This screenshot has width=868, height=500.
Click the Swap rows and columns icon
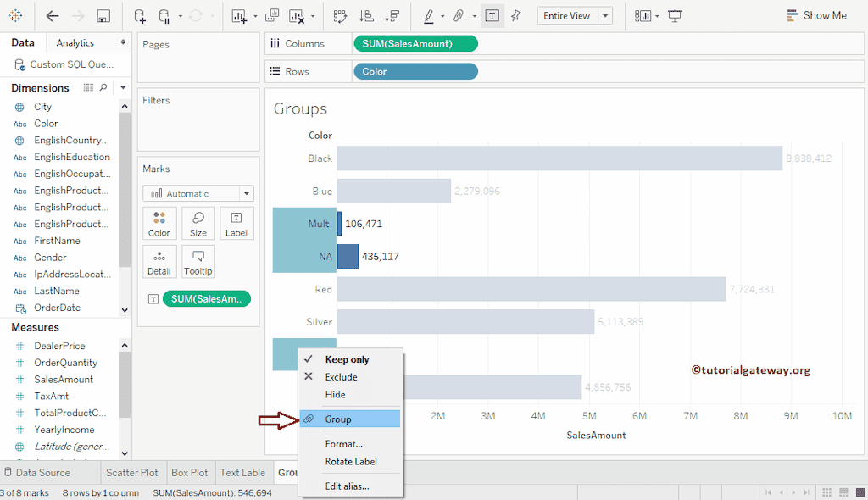pyautogui.click(x=340, y=16)
